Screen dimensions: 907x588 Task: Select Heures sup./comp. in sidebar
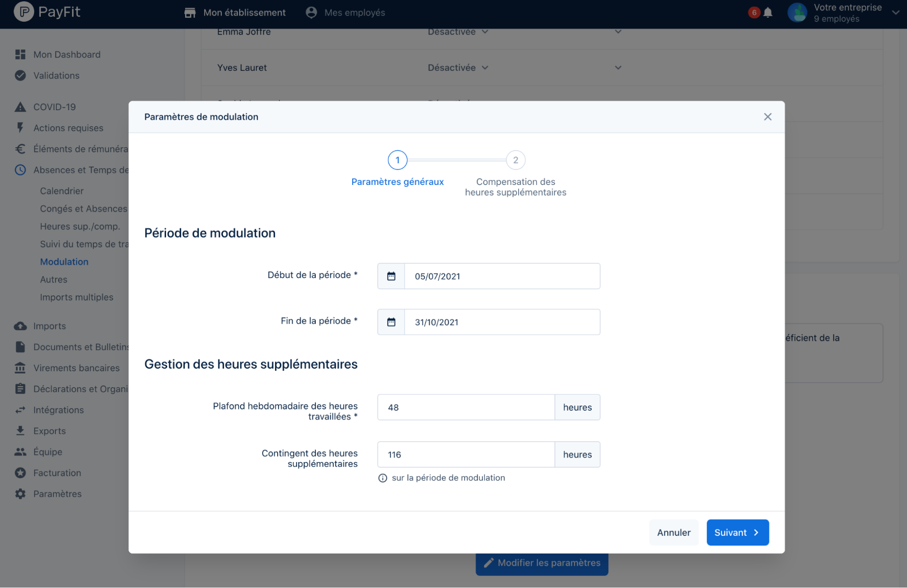pyautogui.click(x=80, y=226)
